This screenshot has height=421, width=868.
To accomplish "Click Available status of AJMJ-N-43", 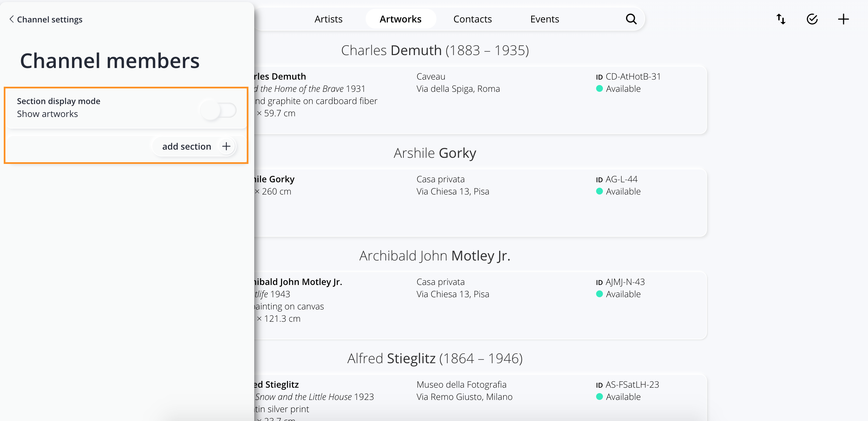I will coord(618,294).
